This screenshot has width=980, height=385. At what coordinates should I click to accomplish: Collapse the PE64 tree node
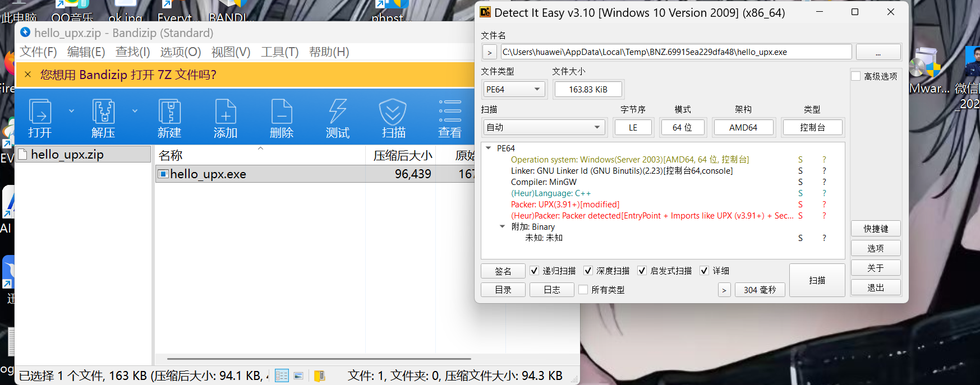point(489,148)
